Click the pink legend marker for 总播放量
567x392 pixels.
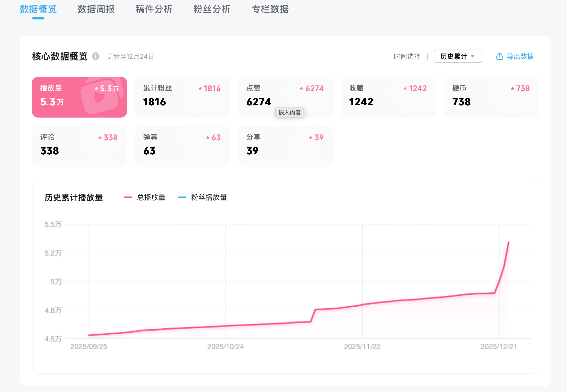128,197
